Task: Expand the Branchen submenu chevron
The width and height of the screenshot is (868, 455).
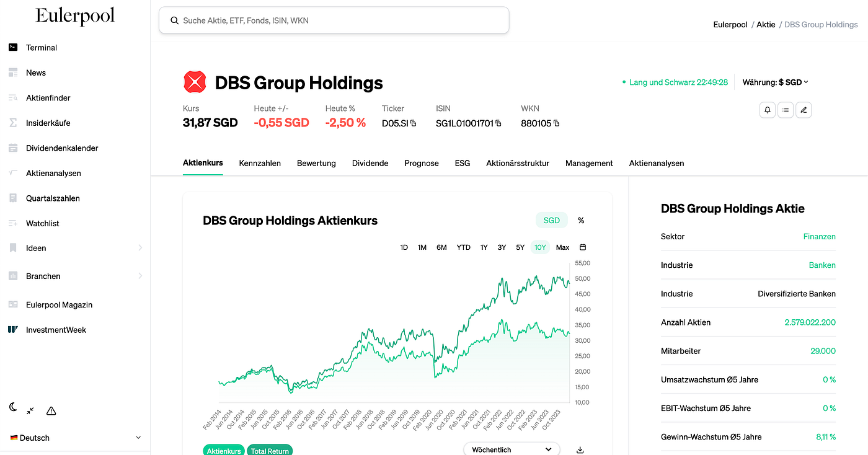Action: tap(140, 276)
